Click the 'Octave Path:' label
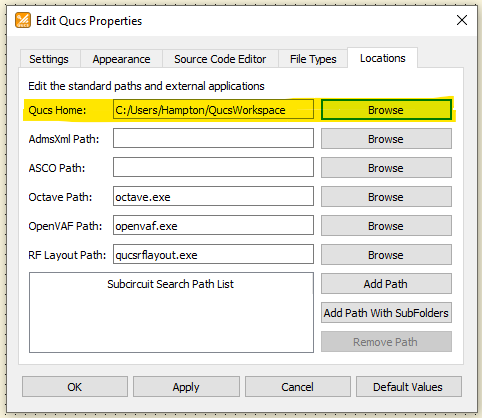 click(x=60, y=197)
